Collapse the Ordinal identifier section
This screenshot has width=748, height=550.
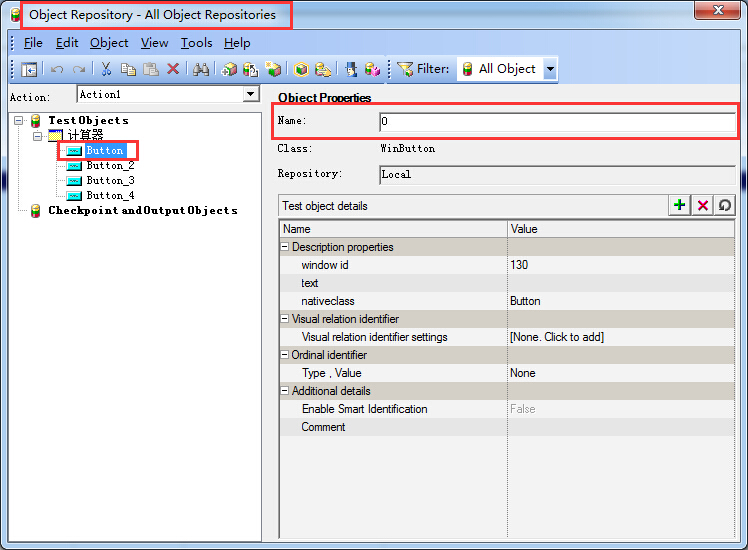(284, 354)
